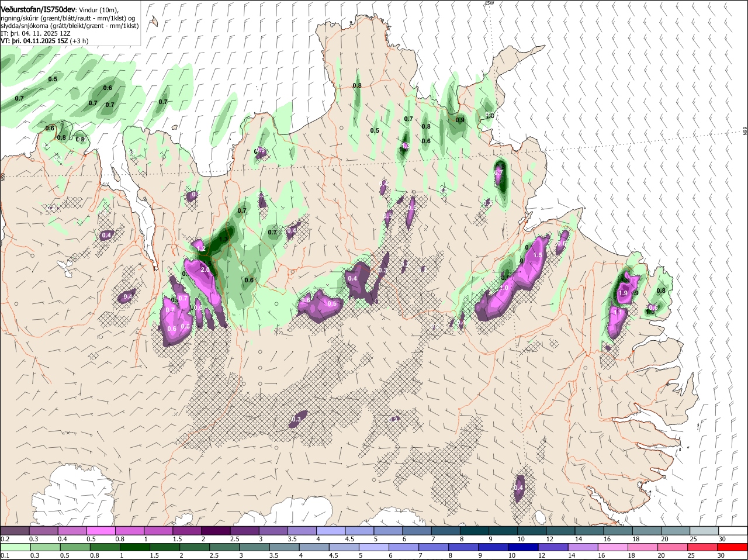The height and width of the screenshot is (560, 748).
Task: Click the "0.3" value in the central highlands
Action: point(296,419)
